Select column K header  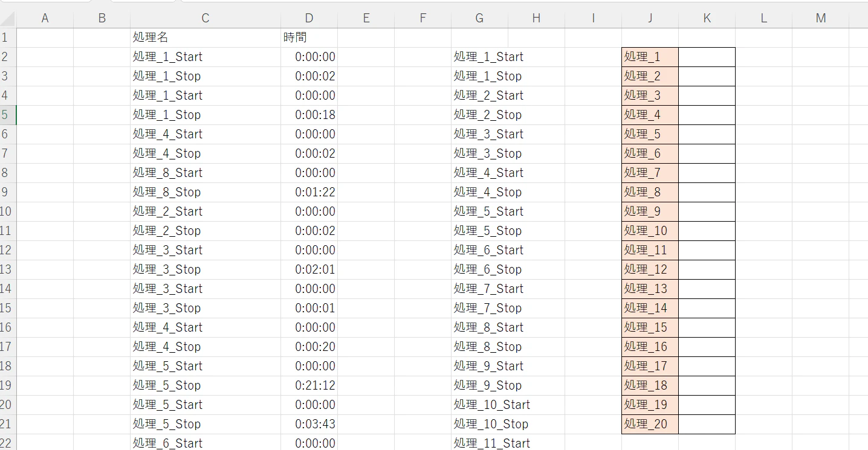click(x=707, y=18)
